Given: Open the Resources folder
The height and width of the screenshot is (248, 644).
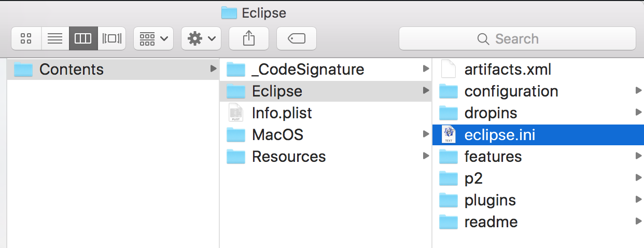Looking at the screenshot, I should [289, 157].
